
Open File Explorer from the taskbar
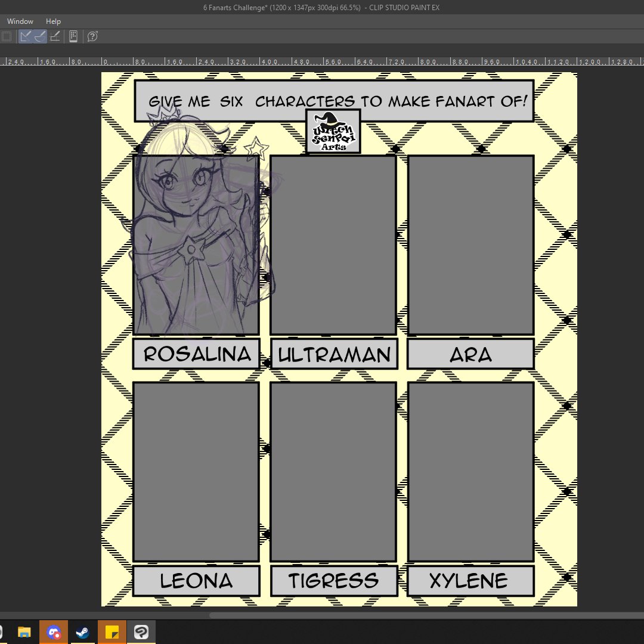click(x=24, y=631)
